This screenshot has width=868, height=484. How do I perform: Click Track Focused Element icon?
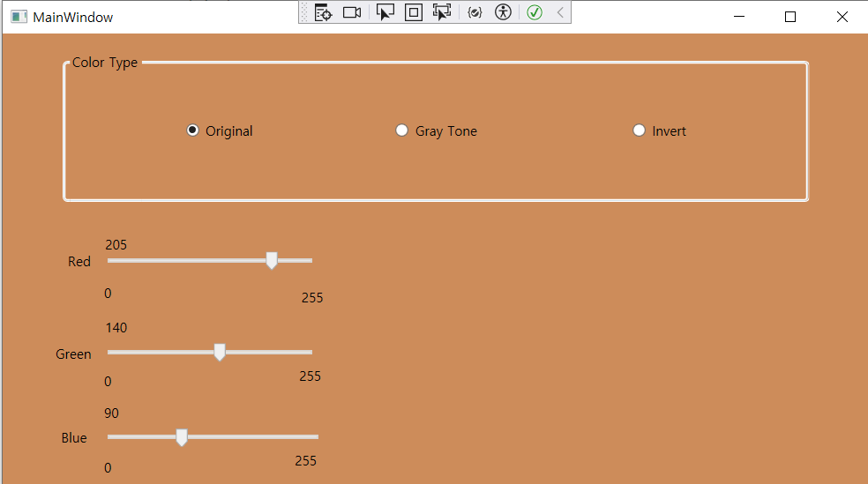442,12
